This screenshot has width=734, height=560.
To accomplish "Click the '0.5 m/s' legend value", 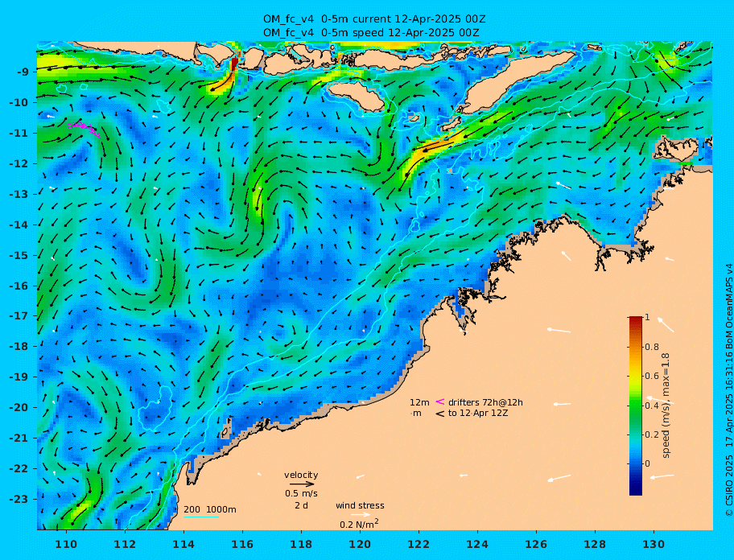I will pyautogui.click(x=301, y=493).
